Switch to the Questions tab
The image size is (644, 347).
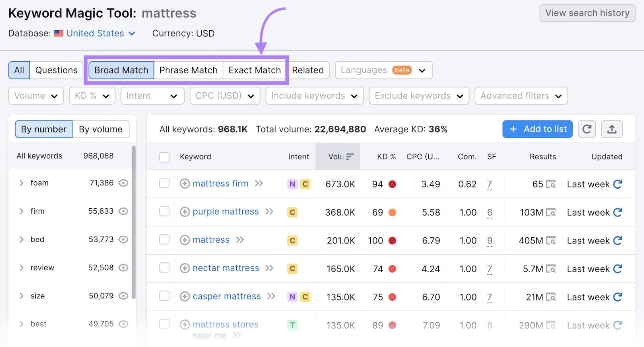56,70
